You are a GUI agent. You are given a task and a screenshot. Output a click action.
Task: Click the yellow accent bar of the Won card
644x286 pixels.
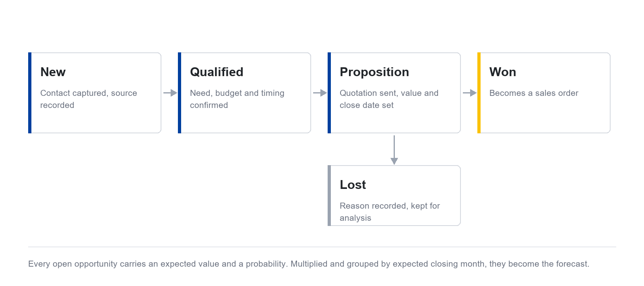tap(479, 93)
